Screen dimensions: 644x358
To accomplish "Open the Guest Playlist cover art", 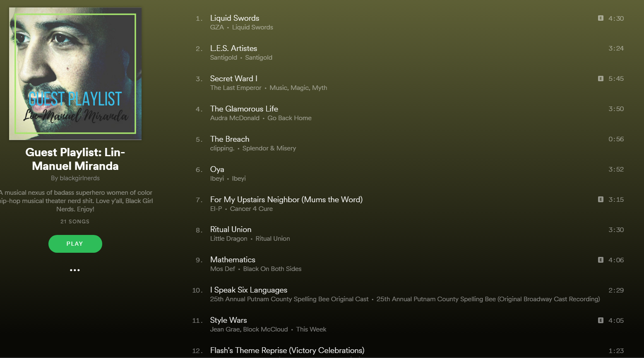I will (x=75, y=74).
